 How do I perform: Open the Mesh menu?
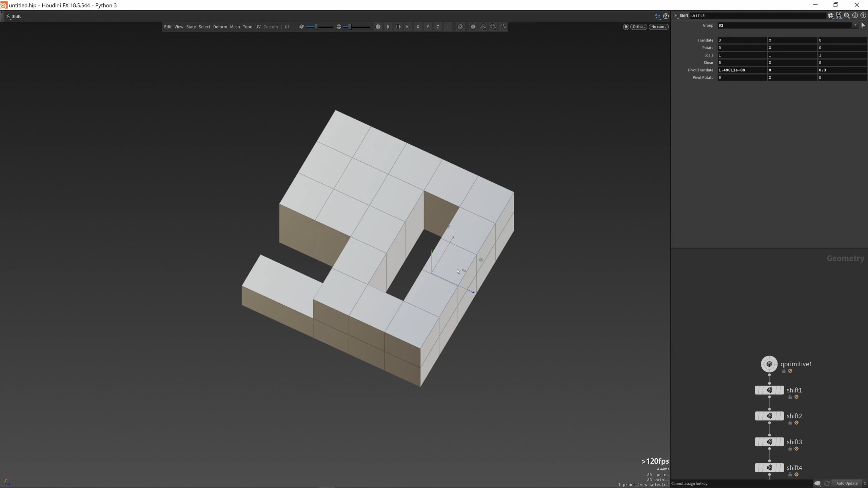[x=235, y=27]
